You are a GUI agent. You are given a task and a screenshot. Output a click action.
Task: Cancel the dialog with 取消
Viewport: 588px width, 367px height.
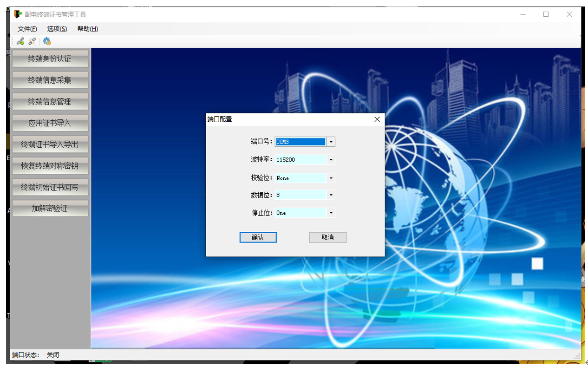click(x=328, y=237)
